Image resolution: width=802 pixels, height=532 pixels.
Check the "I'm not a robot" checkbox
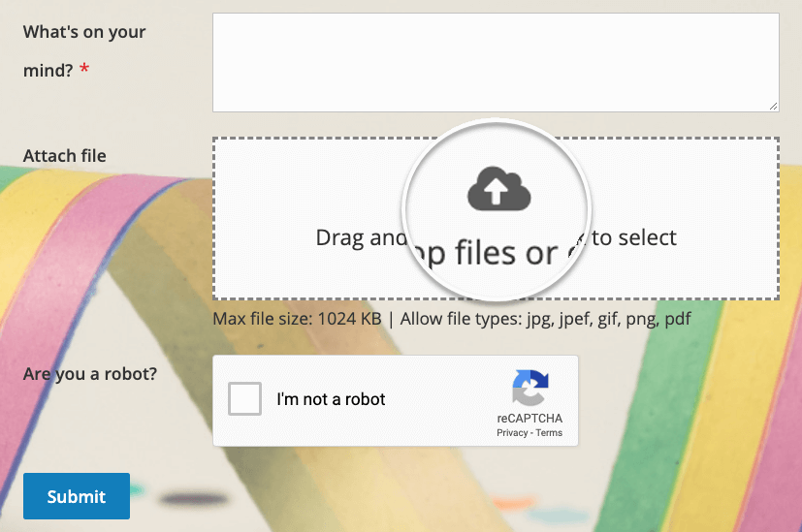point(244,399)
